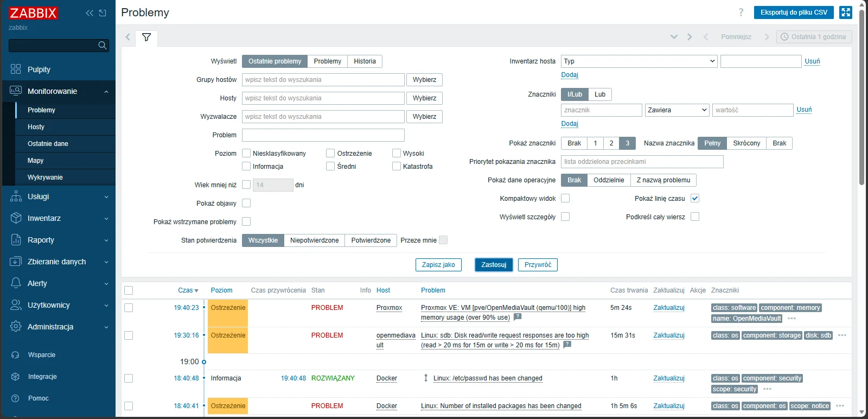Click Eksportuj do pliku CSV button
Image resolution: width=868 pixels, height=419 pixels.
(x=794, y=12)
